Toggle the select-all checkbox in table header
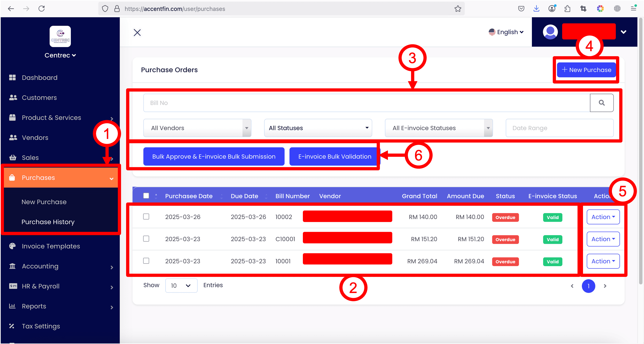The image size is (644, 344). click(x=146, y=195)
